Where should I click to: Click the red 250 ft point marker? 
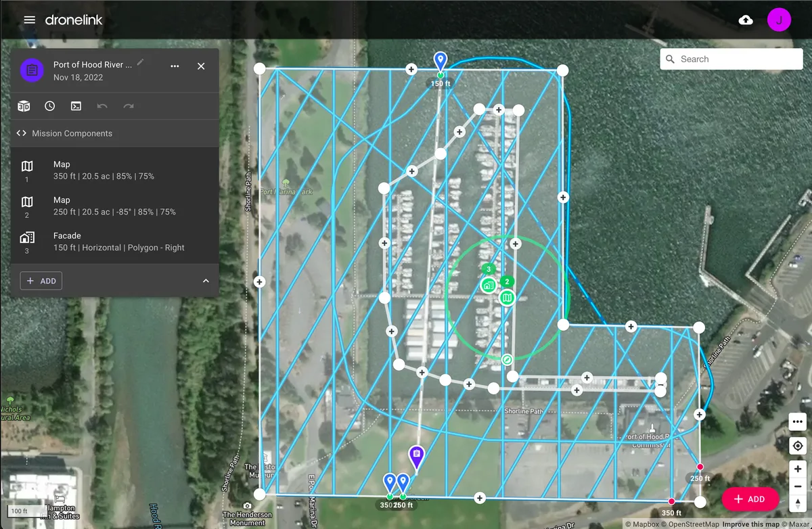pos(700,467)
